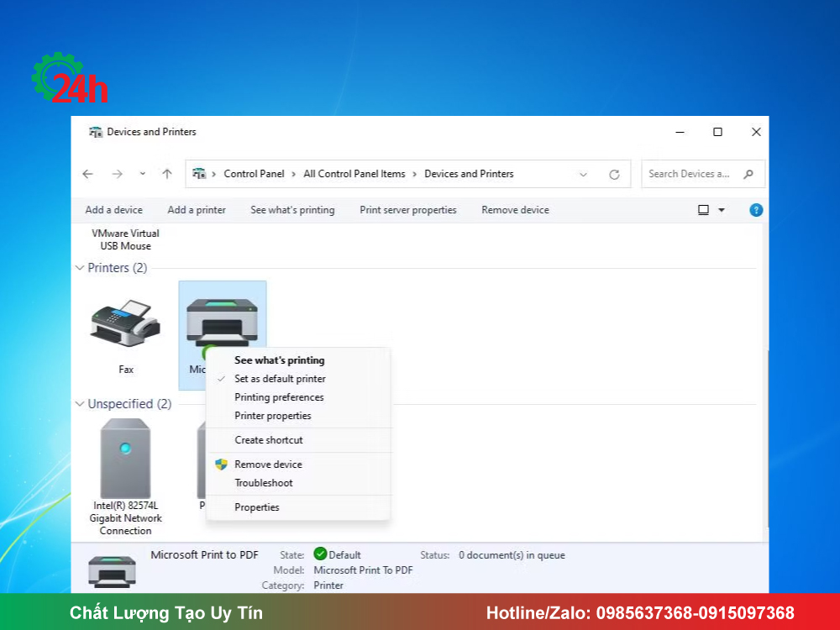Screen dimensions: 840x630
Task: Select the VMware Virtual USB Mouse label
Action: (125, 240)
